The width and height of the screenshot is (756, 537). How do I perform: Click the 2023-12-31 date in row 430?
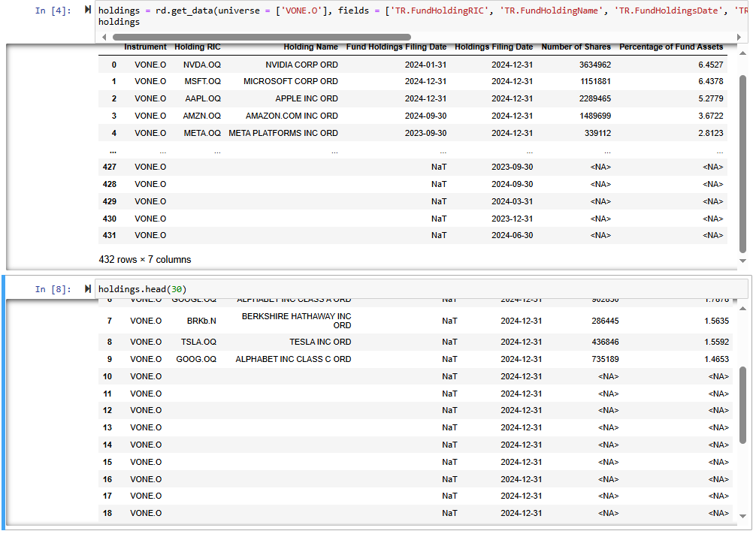coord(512,219)
